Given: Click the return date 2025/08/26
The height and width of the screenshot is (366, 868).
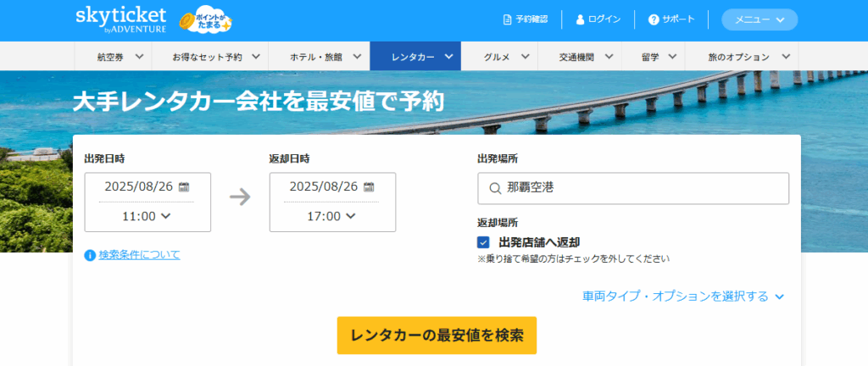Looking at the screenshot, I should coord(324,186).
